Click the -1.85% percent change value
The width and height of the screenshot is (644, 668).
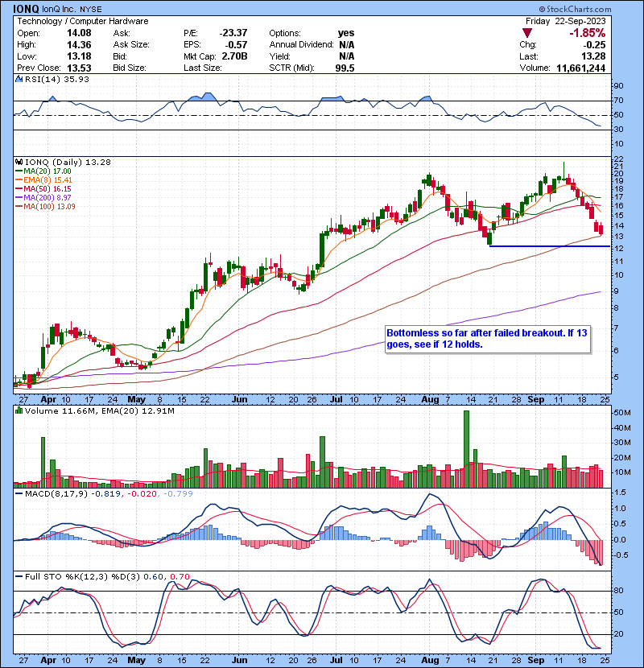(x=588, y=33)
